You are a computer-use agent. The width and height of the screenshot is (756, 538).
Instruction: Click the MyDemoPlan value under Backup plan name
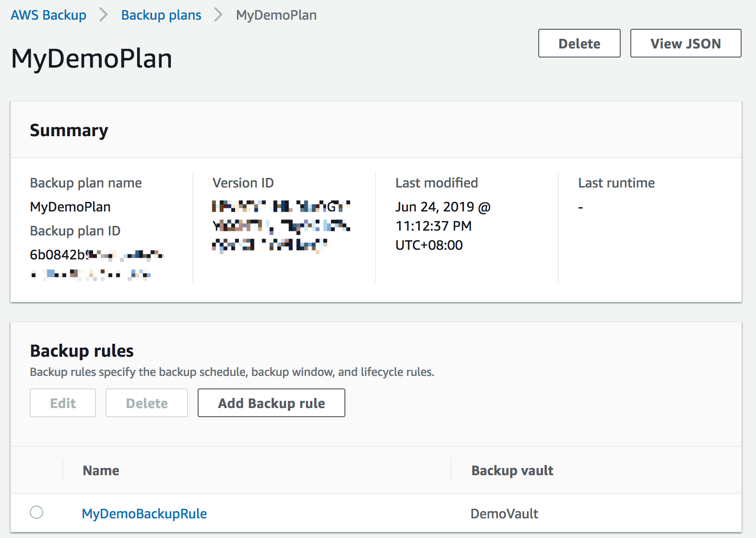[71, 207]
